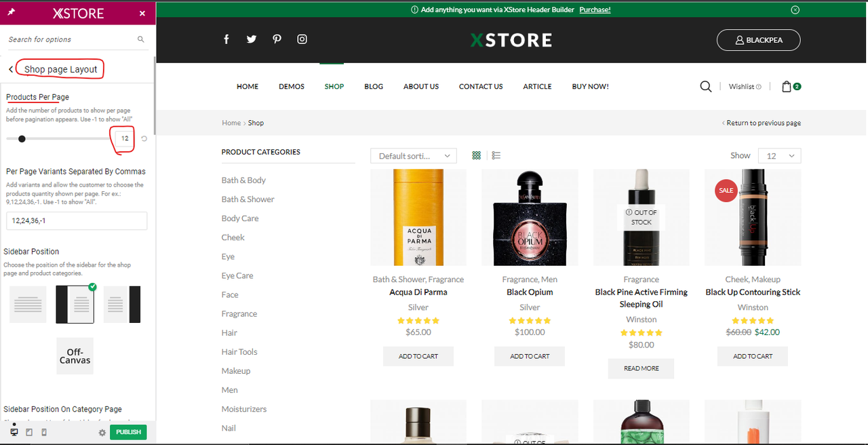Click the Home breadcrumb link
This screenshot has height=445, width=868.
[231, 123]
